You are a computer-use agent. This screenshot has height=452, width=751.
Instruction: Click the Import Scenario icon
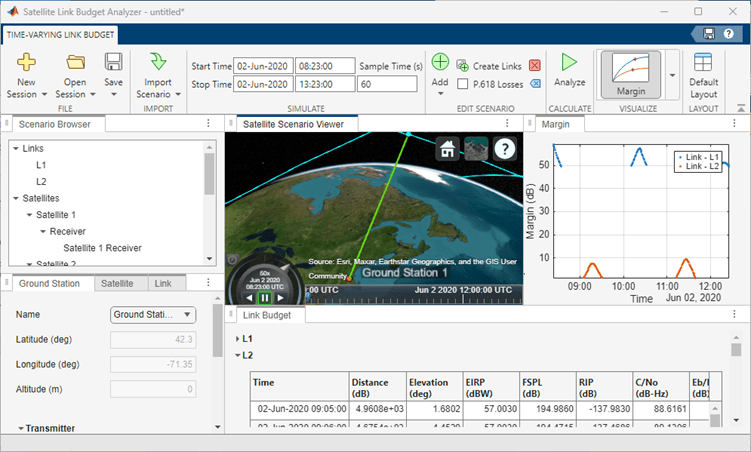158,62
